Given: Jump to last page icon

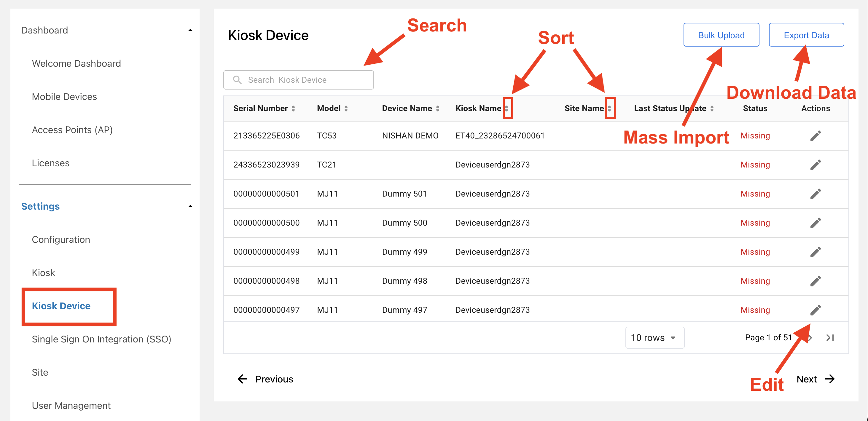Looking at the screenshot, I should tap(830, 337).
